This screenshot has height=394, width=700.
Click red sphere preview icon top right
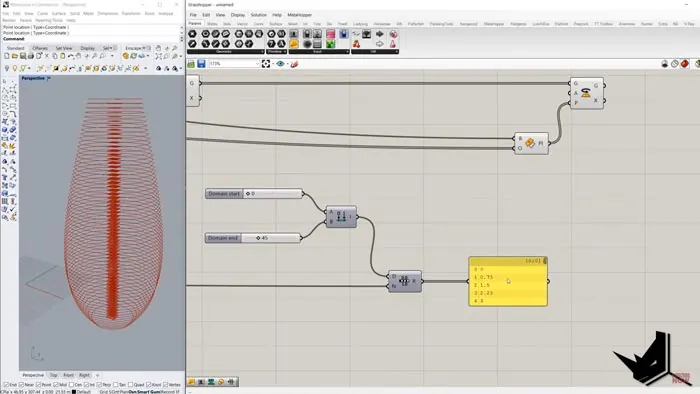pyautogui.click(x=685, y=64)
